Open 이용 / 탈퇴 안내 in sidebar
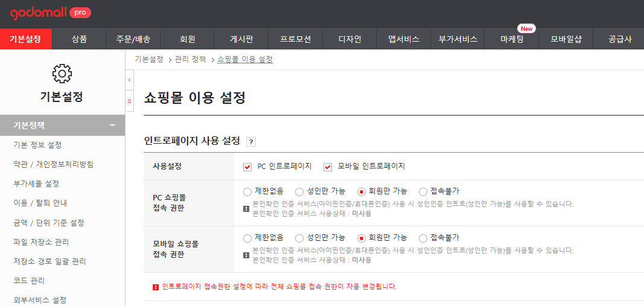The height and width of the screenshot is (306, 644). coord(40,203)
